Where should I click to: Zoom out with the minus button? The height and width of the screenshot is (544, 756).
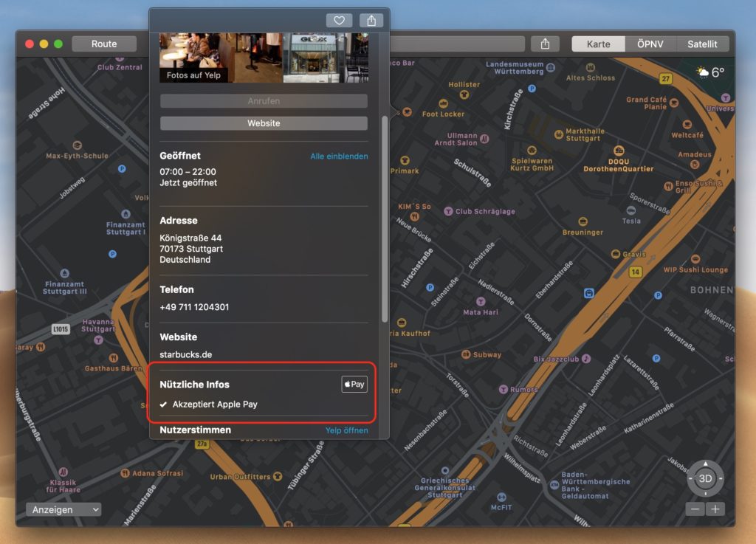pos(695,509)
